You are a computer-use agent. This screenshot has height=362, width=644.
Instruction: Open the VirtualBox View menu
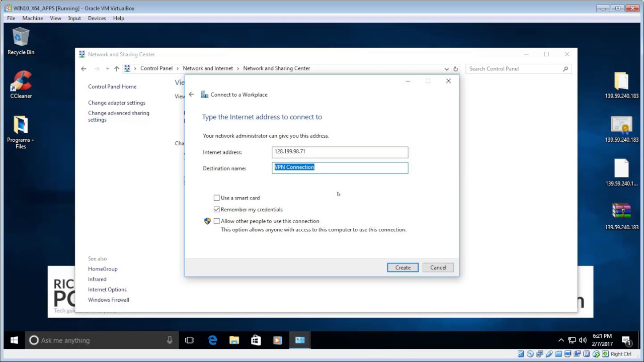coord(55,18)
